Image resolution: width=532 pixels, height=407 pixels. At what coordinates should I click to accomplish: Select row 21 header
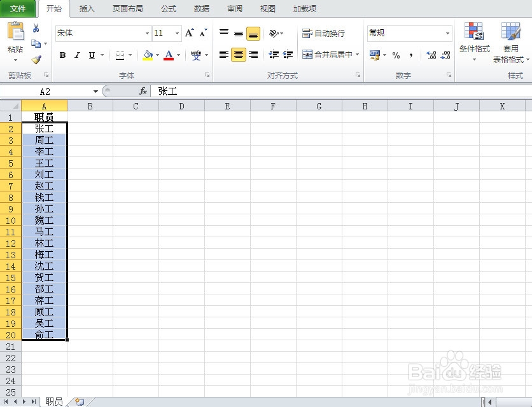pyautogui.click(x=11, y=347)
